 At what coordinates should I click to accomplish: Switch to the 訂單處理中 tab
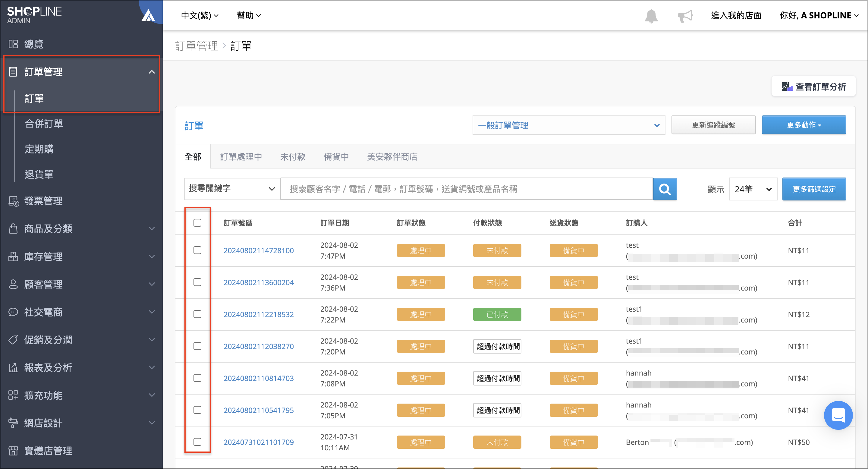(x=241, y=157)
